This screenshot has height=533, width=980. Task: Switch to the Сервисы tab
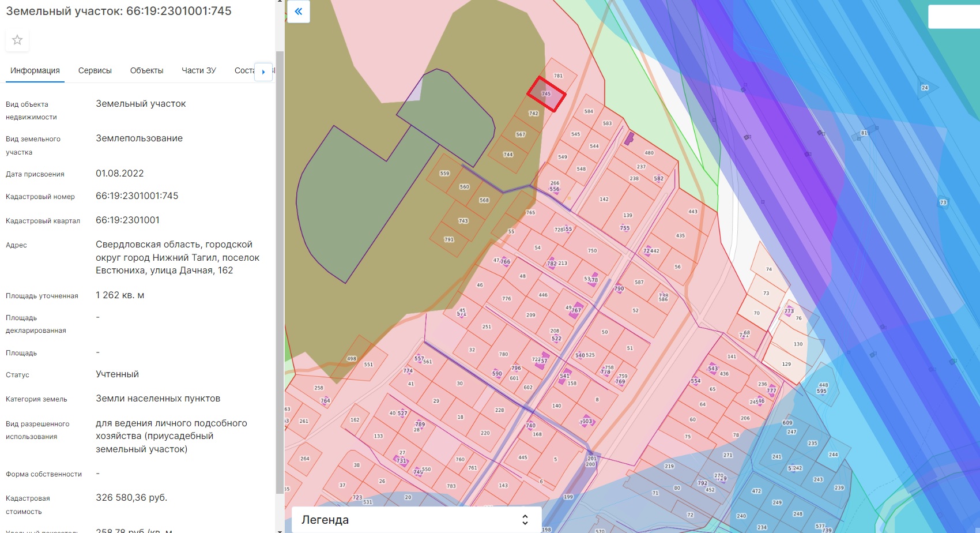coord(95,70)
